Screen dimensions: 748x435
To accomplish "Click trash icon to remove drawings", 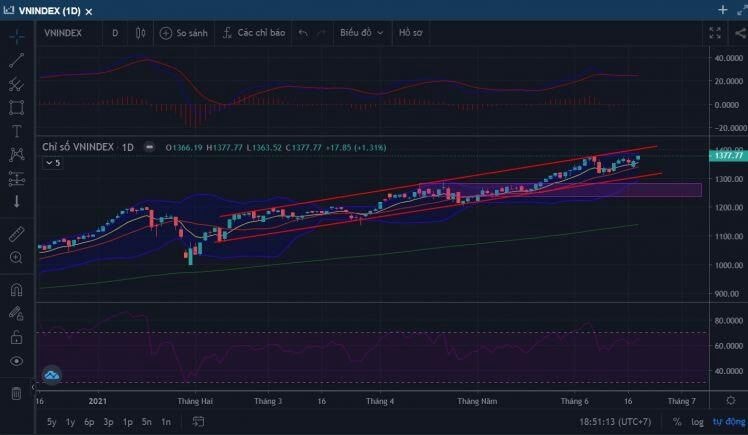I will (x=17, y=394).
